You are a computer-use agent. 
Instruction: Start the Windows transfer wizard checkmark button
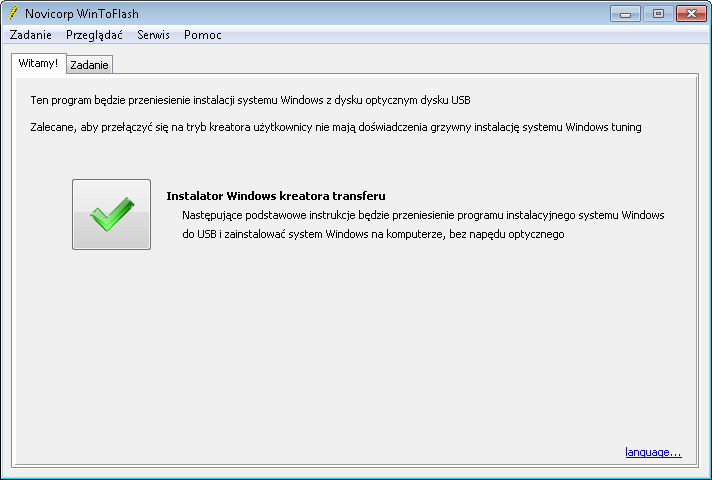click(111, 214)
